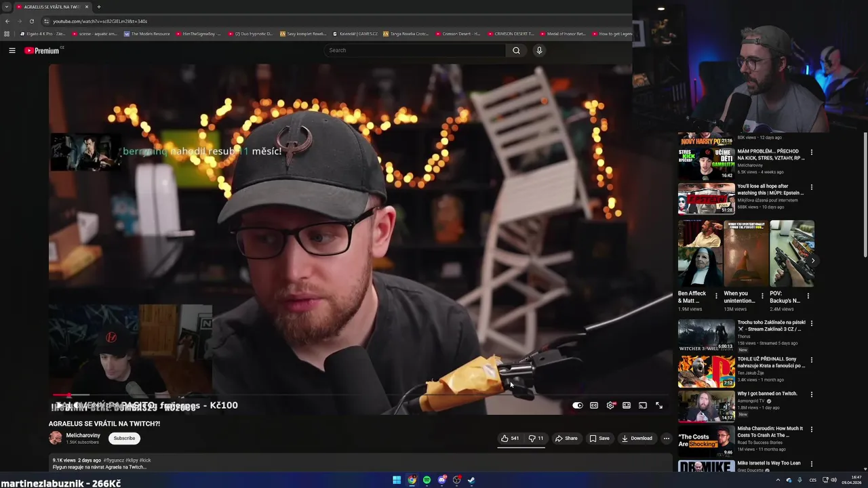Reload the page in browser
868x488 pixels.
[x=31, y=21]
